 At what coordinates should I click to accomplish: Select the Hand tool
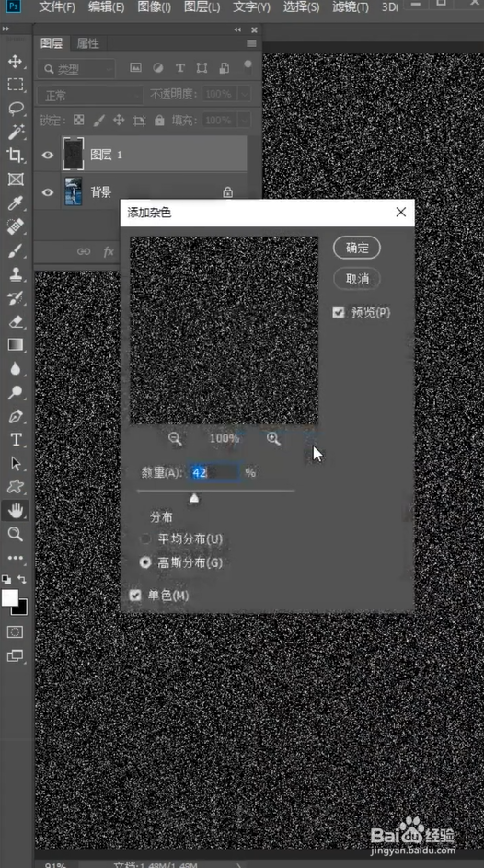tap(15, 511)
